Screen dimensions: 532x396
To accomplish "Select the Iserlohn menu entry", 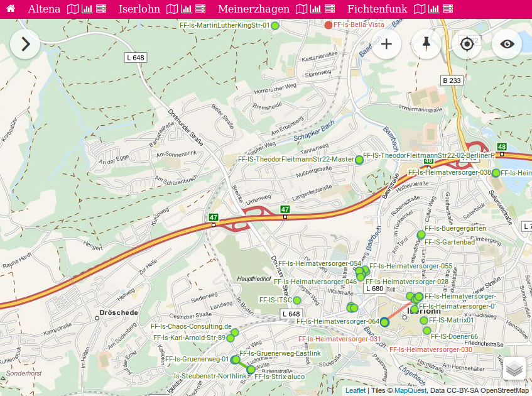I will (139, 9).
